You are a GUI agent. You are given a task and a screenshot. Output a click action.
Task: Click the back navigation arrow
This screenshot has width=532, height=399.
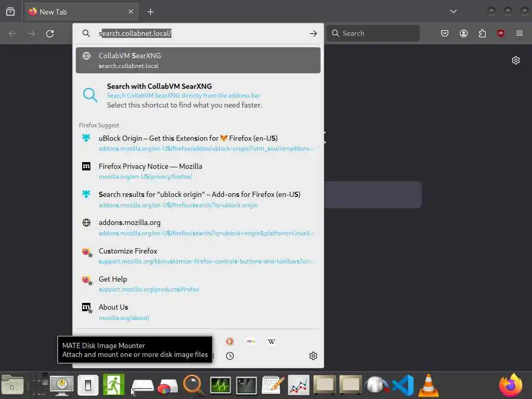pyautogui.click(x=12, y=34)
